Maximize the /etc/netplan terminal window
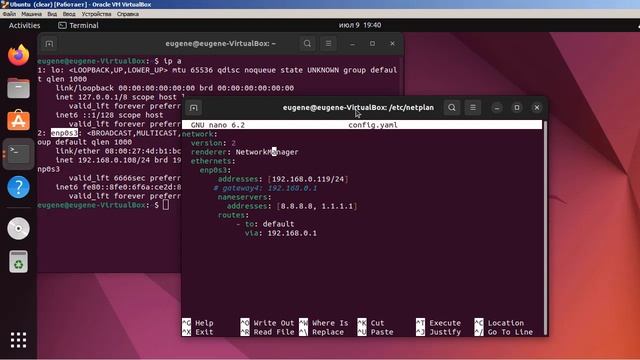This screenshot has height=360, width=640. pyautogui.click(x=517, y=108)
